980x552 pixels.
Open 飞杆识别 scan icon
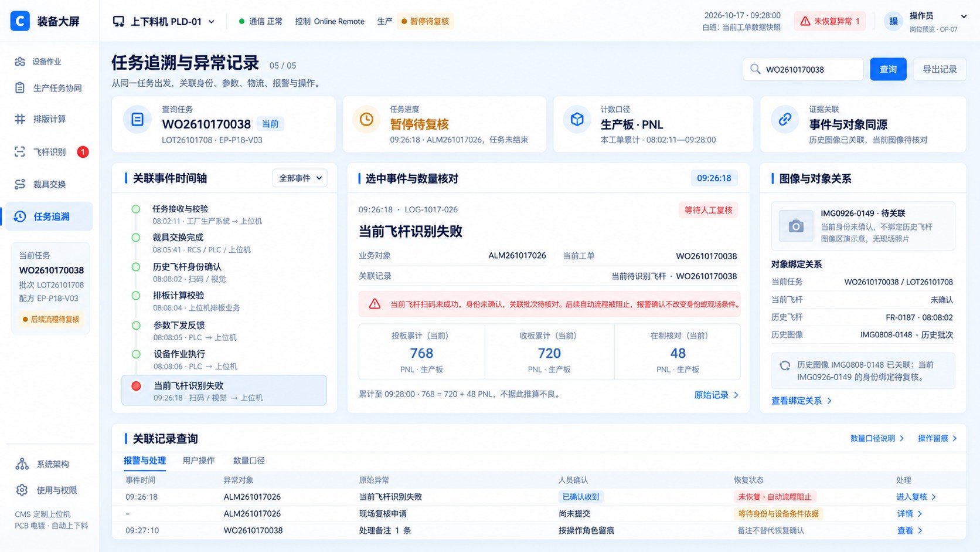[20, 152]
